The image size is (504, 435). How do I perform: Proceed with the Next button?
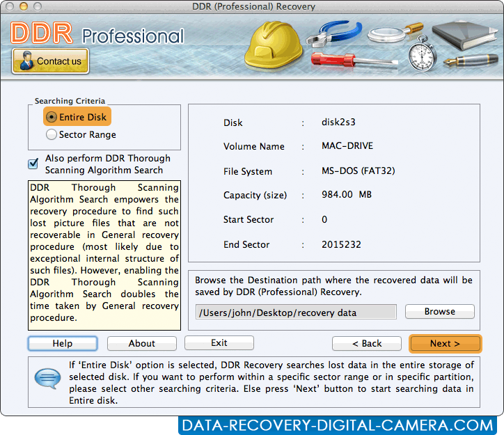pos(446,343)
